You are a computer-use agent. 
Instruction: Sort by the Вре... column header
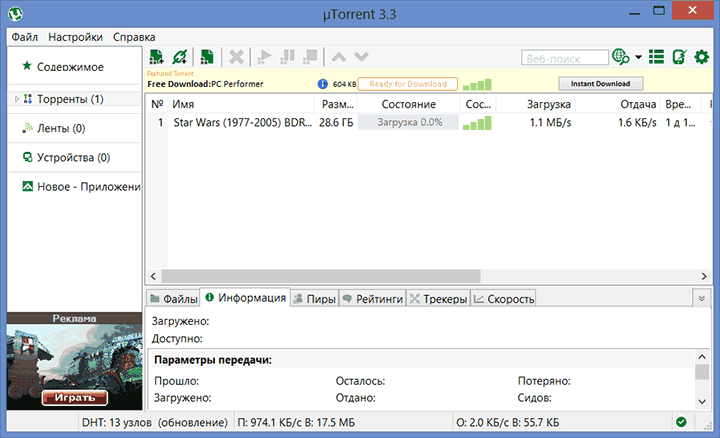[x=681, y=104]
